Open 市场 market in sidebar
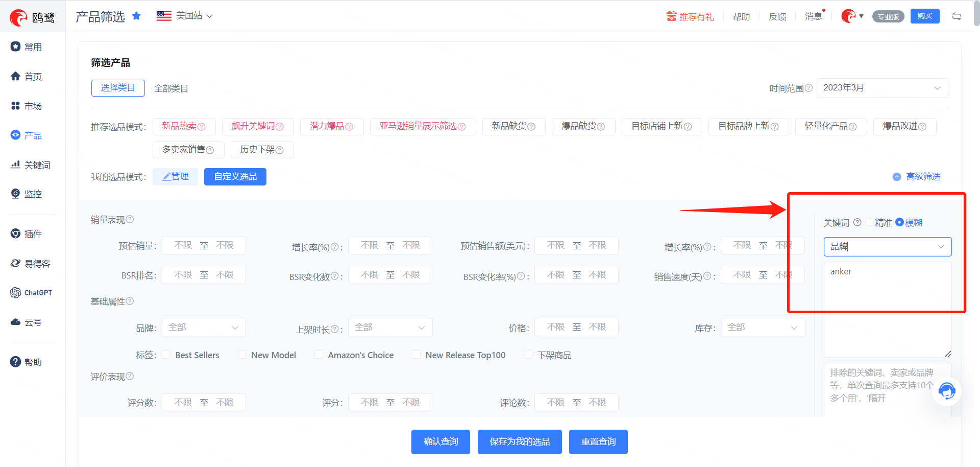 (27, 106)
